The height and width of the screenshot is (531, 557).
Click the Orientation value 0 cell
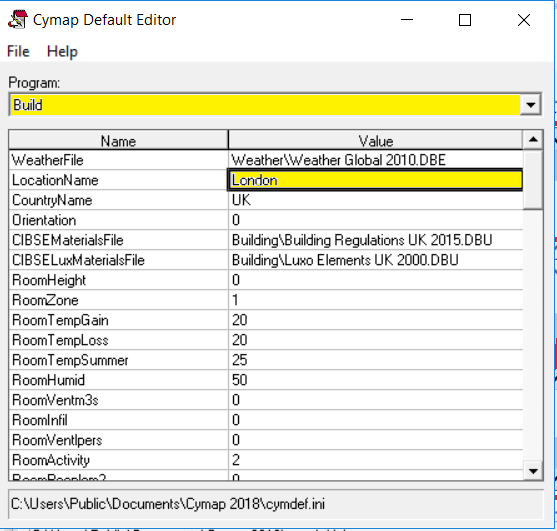375,220
